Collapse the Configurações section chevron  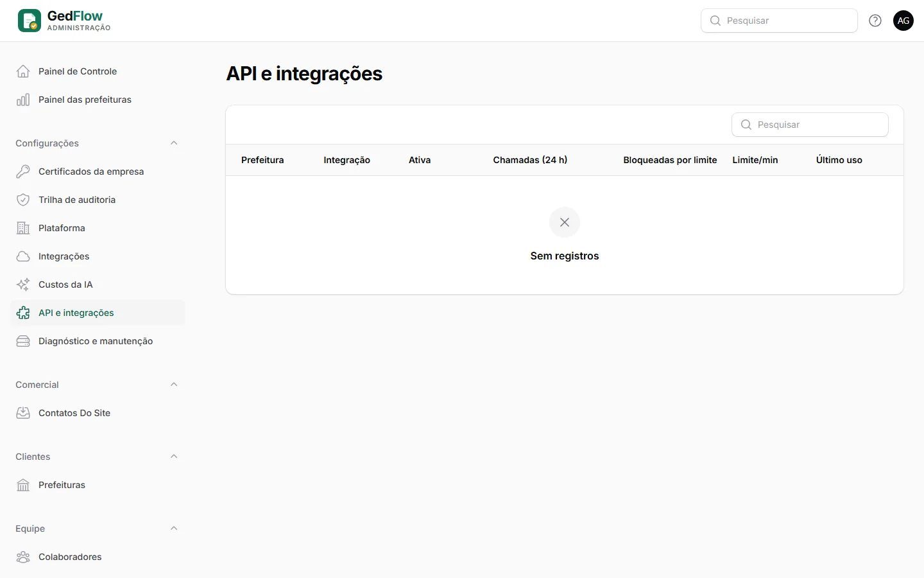174,143
